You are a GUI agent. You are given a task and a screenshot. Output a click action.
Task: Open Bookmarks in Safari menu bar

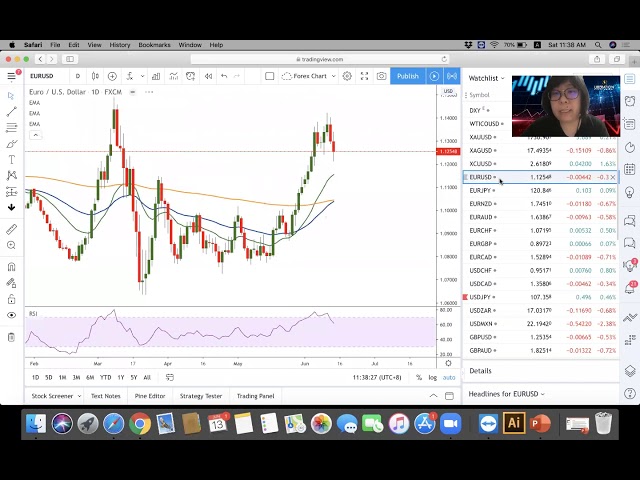coord(154,45)
